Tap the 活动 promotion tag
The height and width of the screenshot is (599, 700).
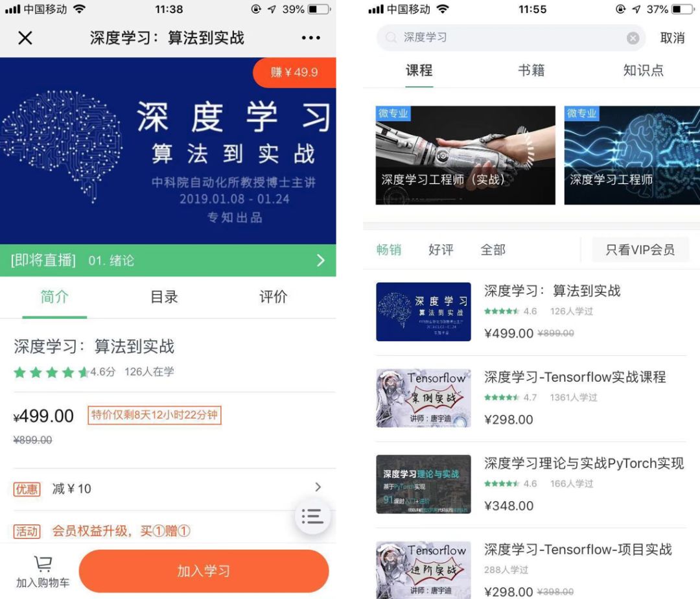pos(27,531)
